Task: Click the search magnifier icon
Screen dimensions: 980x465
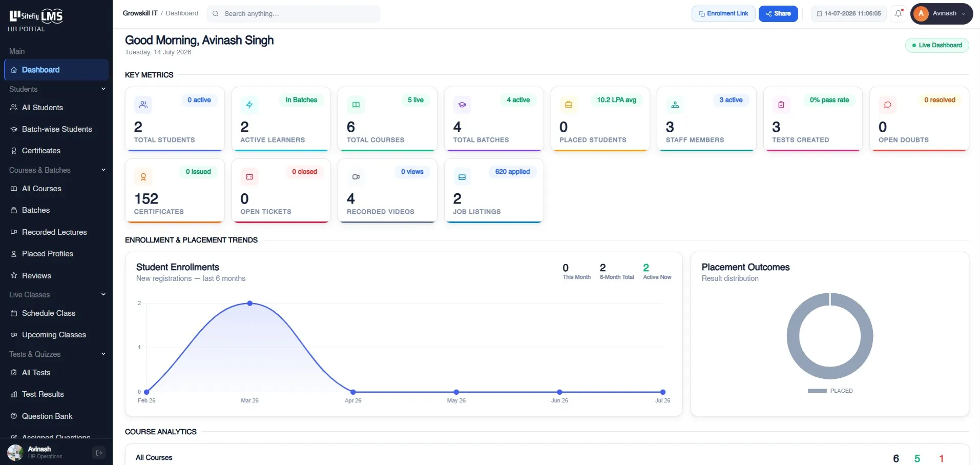Action: tap(215, 14)
